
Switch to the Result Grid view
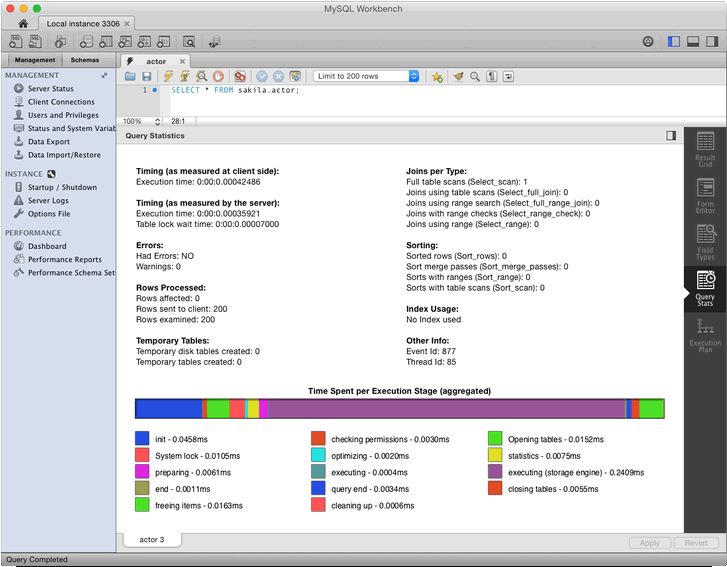click(x=705, y=150)
